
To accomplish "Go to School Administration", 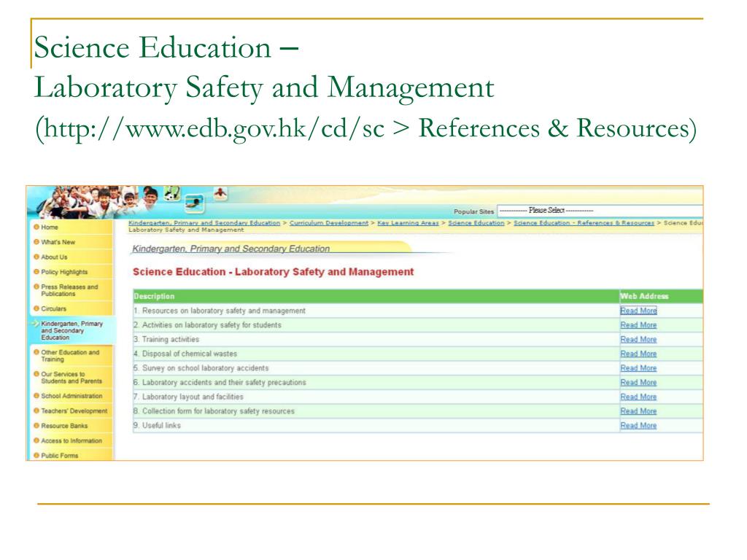I will [x=71, y=396].
